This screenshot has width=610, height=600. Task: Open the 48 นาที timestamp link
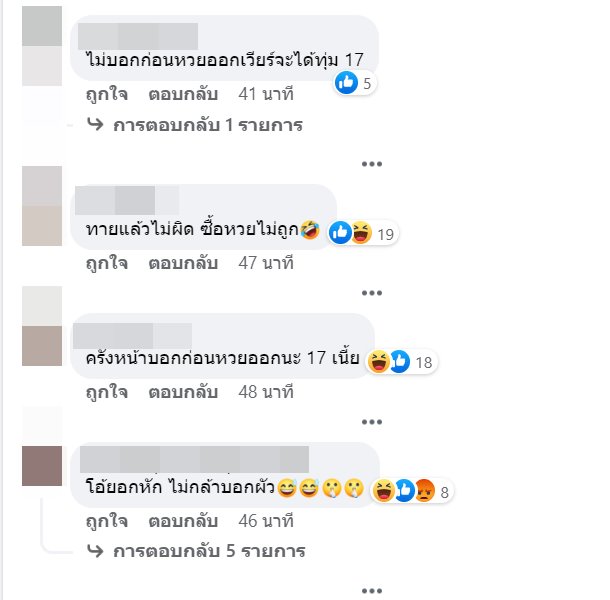pos(266,392)
